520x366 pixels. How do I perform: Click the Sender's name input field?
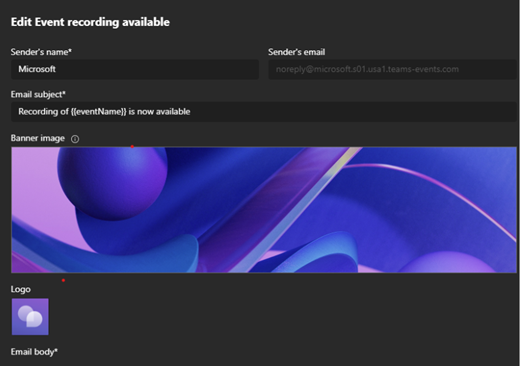coord(135,69)
